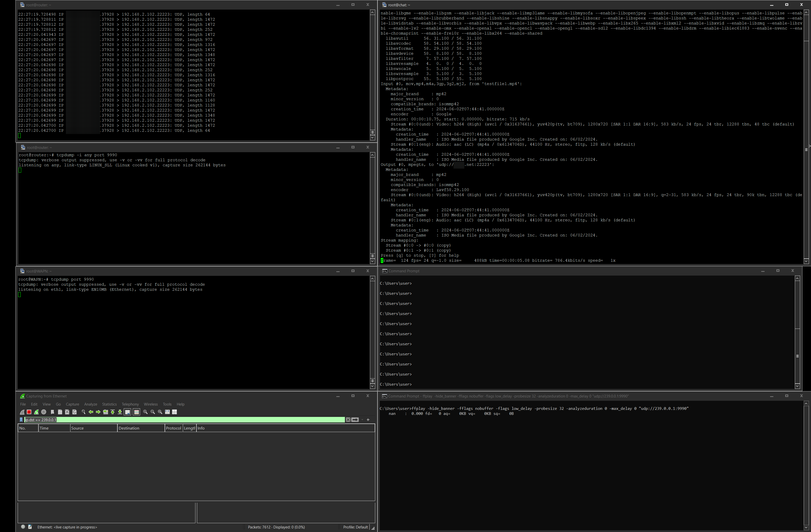811x532 pixels.
Task: Stop the live capture with the red square
Action: coord(29,412)
